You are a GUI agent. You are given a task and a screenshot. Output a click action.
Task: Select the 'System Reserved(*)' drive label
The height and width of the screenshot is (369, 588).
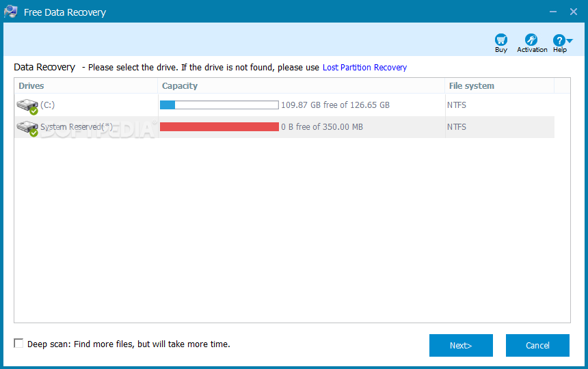77,127
